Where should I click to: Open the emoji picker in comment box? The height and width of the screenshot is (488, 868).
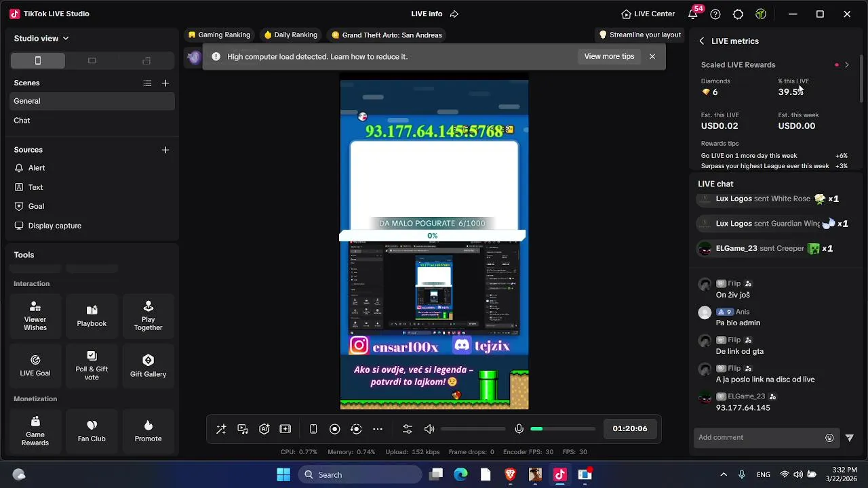click(x=829, y=438)
